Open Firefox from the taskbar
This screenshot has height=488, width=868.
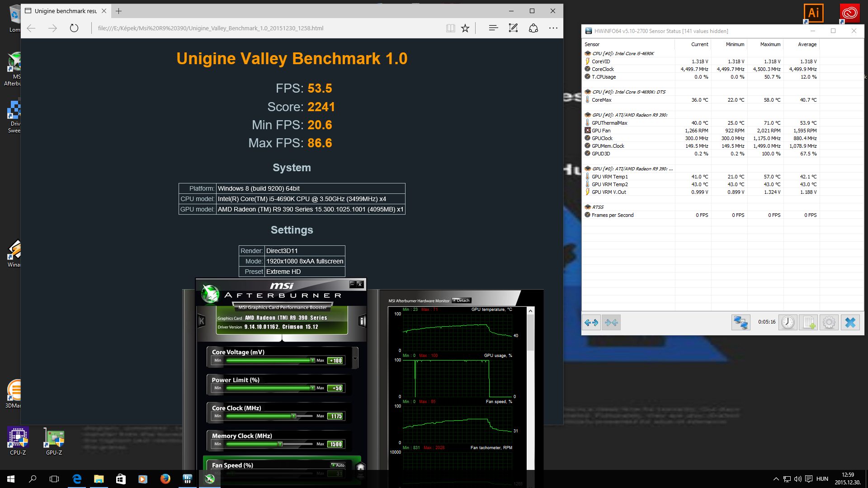coord(165,479)
